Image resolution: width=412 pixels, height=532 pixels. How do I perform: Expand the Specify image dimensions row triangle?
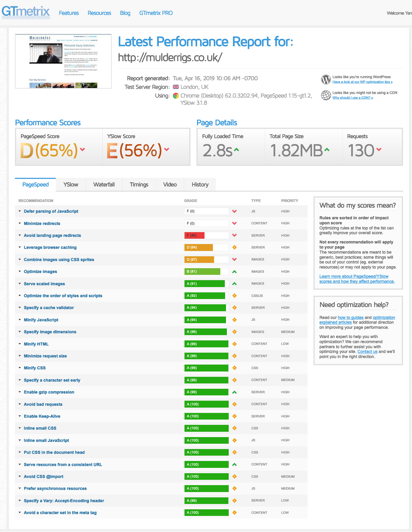pos(20,332)
